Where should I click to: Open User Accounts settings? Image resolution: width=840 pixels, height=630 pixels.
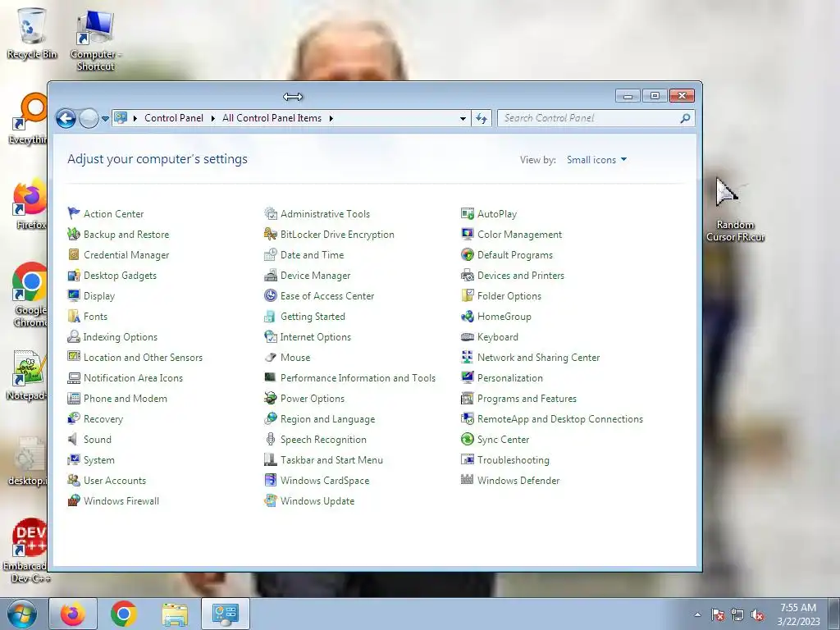(x=115, y=480)
